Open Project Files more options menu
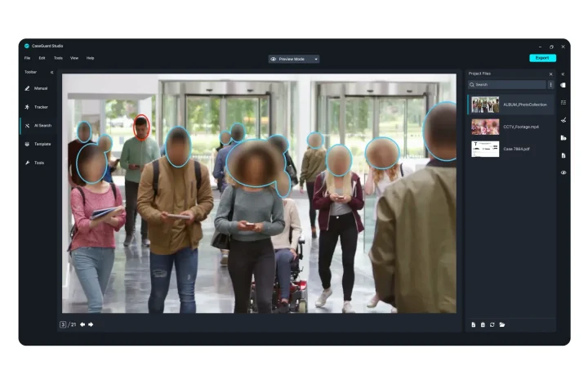Screen dimensions: 588x384 [550, 84]
